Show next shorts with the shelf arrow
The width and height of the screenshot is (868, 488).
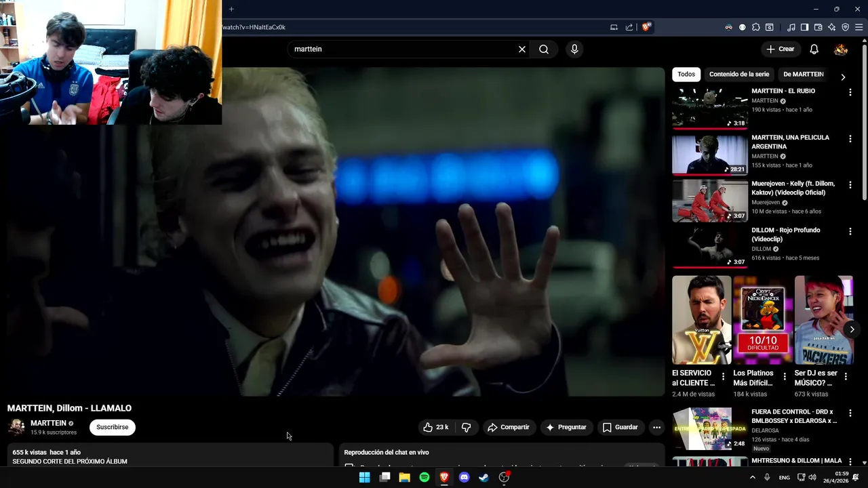tap(852, 329)
